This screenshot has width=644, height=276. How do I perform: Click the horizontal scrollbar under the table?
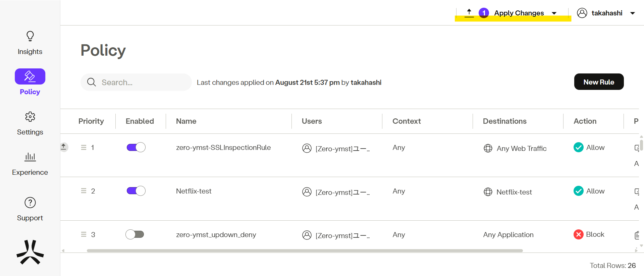[x=305, y=251]
